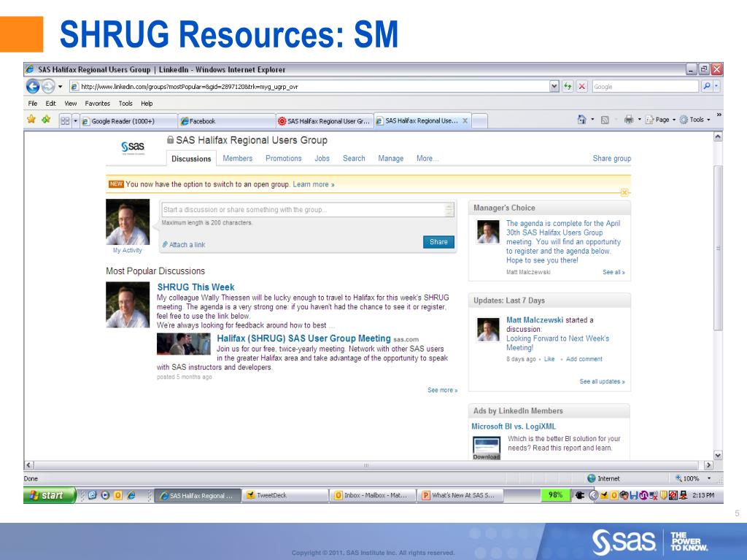Screen dimensions: 747x560
Task: Open the Tools toolbar dropdown with gear
Action: [x=694, y=120]
